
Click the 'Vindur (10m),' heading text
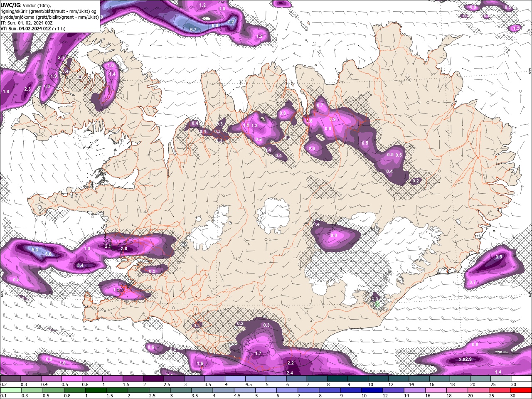click(x=37, y=5)
